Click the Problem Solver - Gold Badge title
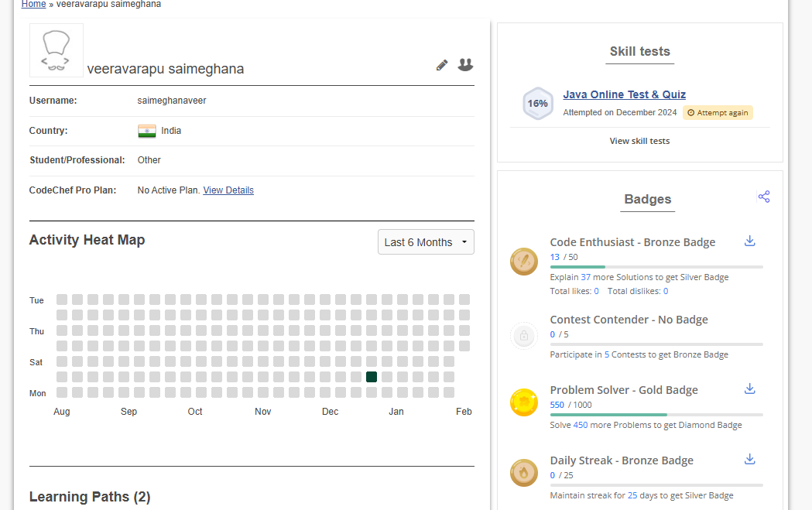The width and height of the screenshot is (812, 510). tap(623, 390)
